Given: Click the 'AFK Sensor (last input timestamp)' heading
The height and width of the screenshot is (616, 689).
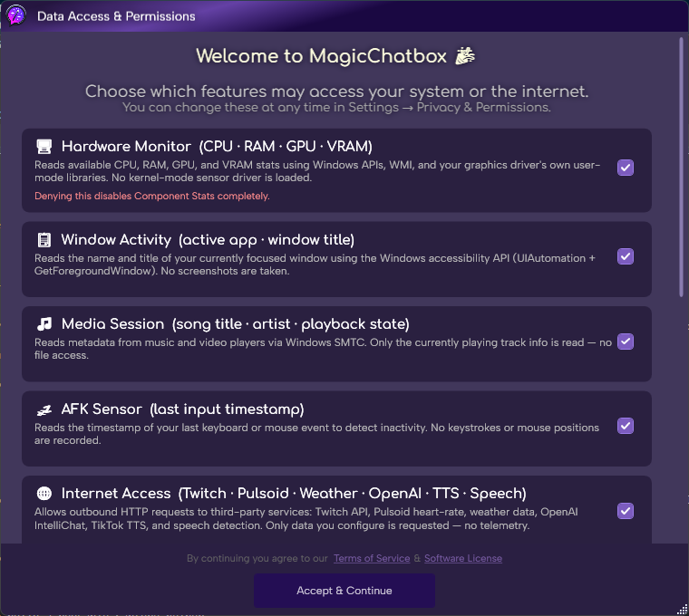Looking at the screenshot, I should pos(182,409).
